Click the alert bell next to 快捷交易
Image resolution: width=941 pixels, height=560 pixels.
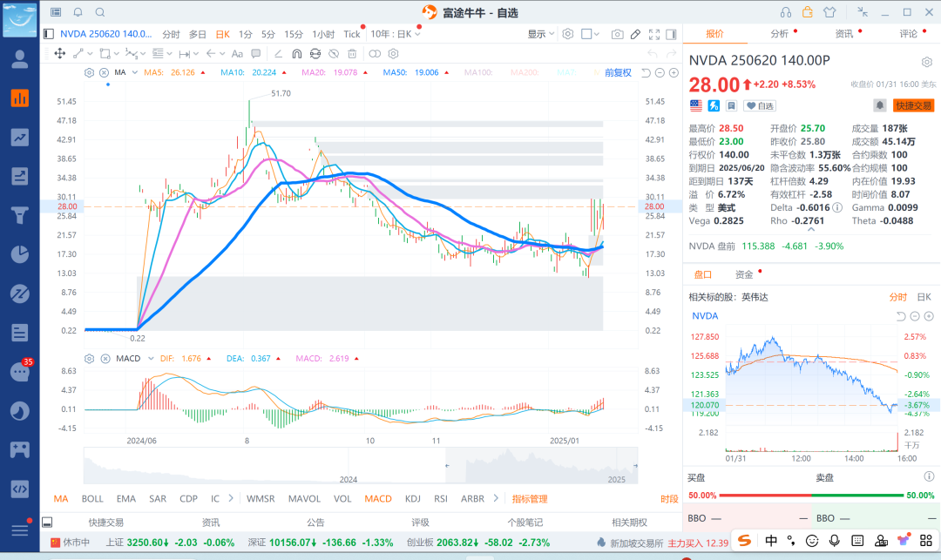click(880, 105)
